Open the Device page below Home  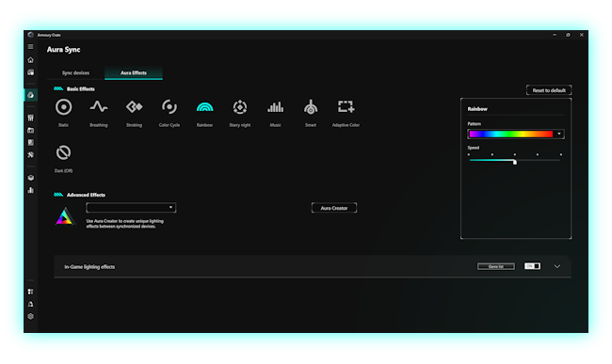pos(30,72)
